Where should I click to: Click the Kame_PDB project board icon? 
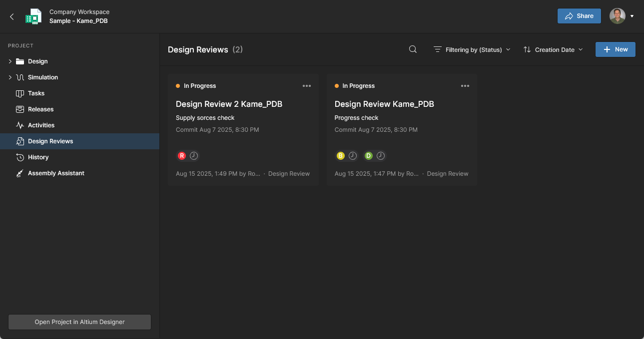[33, 16]
